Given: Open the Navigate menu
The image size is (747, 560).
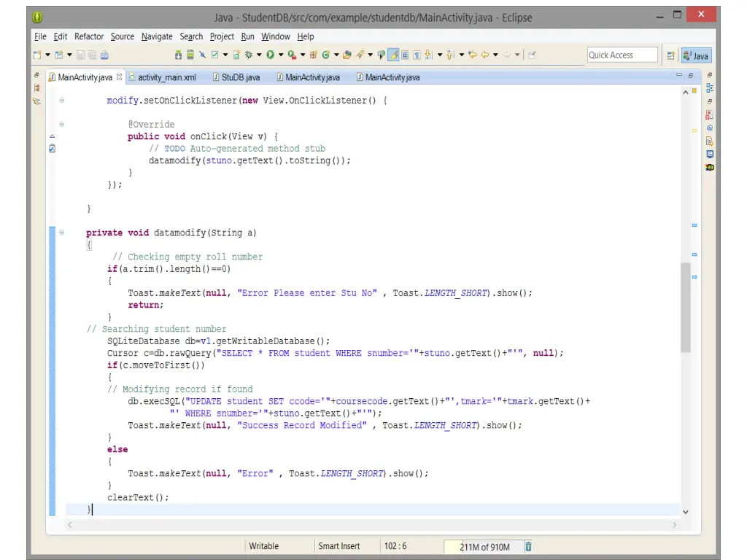Looking at the screenshot, I should click(x=157, y=36).
